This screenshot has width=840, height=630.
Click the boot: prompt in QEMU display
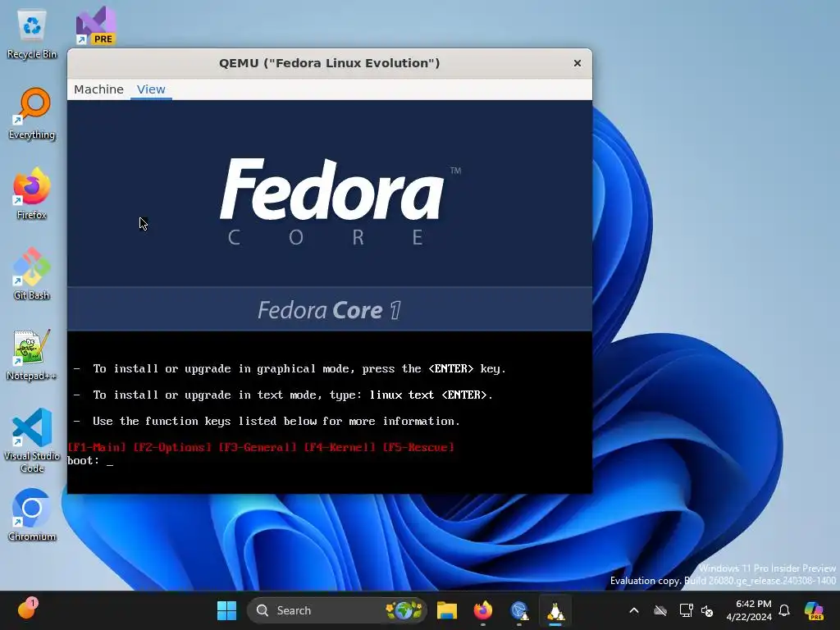90,461
